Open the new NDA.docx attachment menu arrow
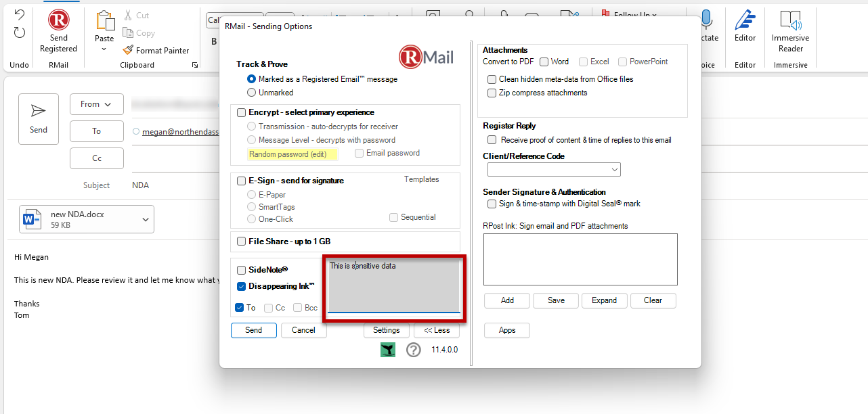Viewport: 868px width, 414px height. (x=146, y=219)
